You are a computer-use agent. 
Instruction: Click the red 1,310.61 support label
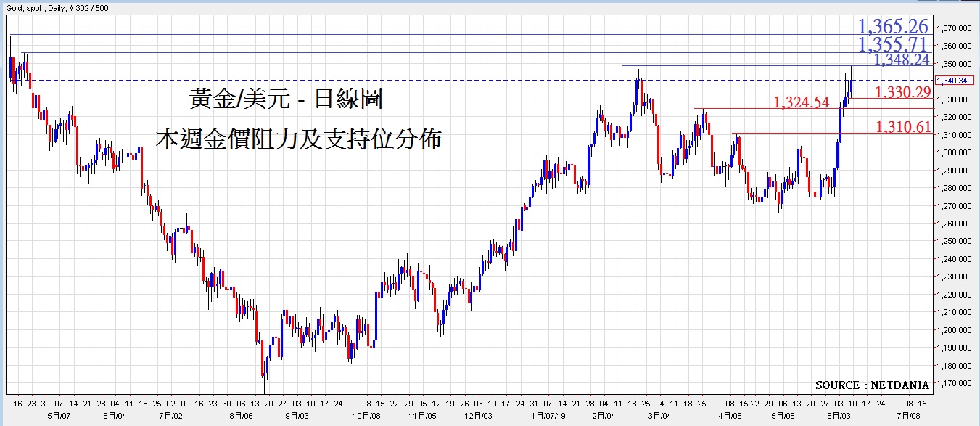903,127
